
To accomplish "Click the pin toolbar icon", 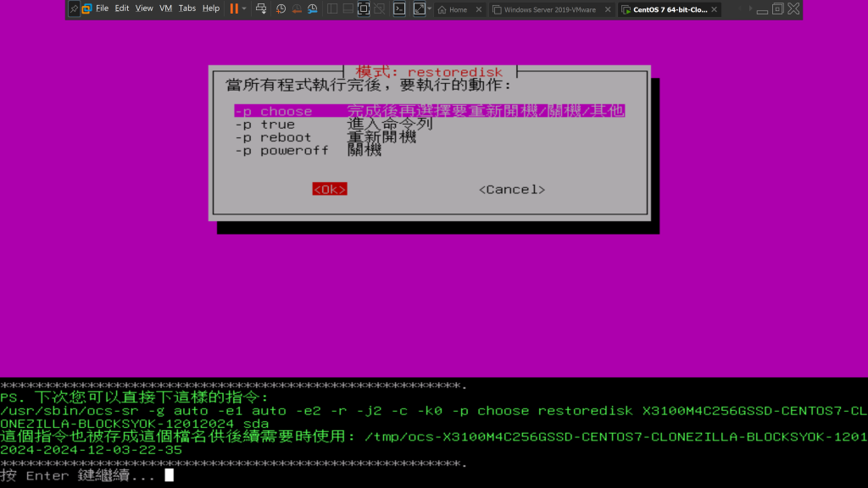I will 74,8.
